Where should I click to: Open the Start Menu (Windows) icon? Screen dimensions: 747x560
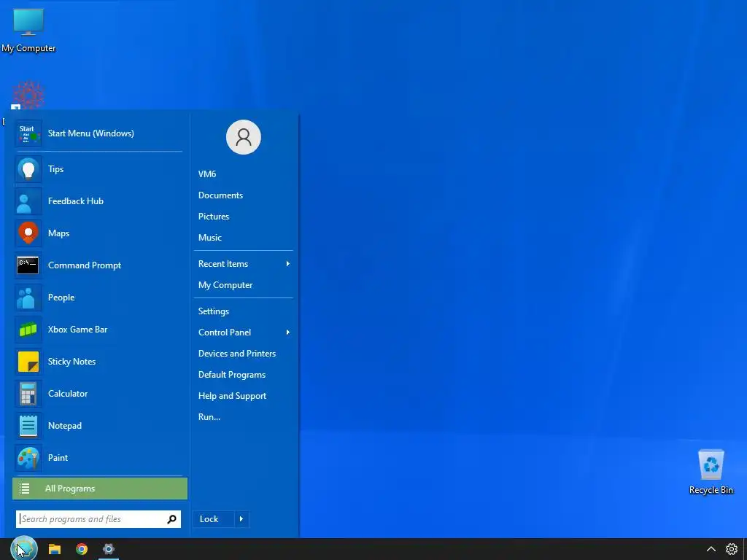28,133
